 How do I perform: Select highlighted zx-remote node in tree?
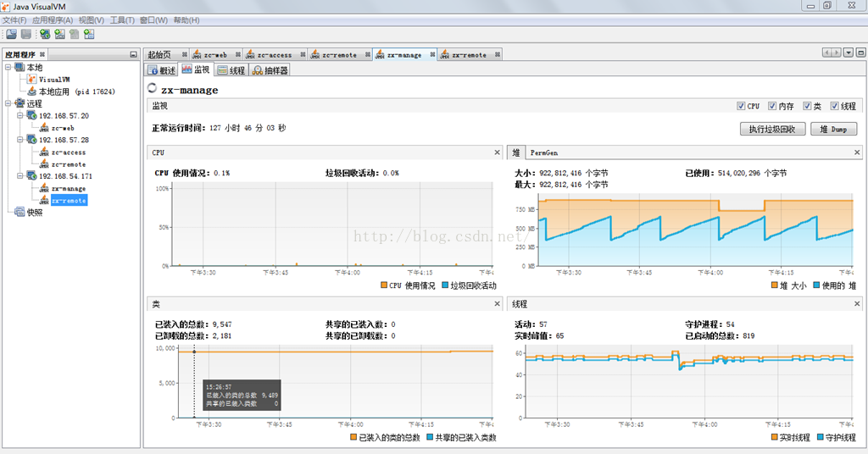(69, 201)
